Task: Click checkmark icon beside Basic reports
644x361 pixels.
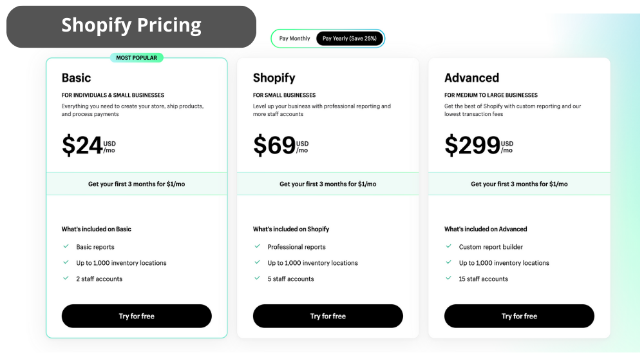Action: click(66, 246)
